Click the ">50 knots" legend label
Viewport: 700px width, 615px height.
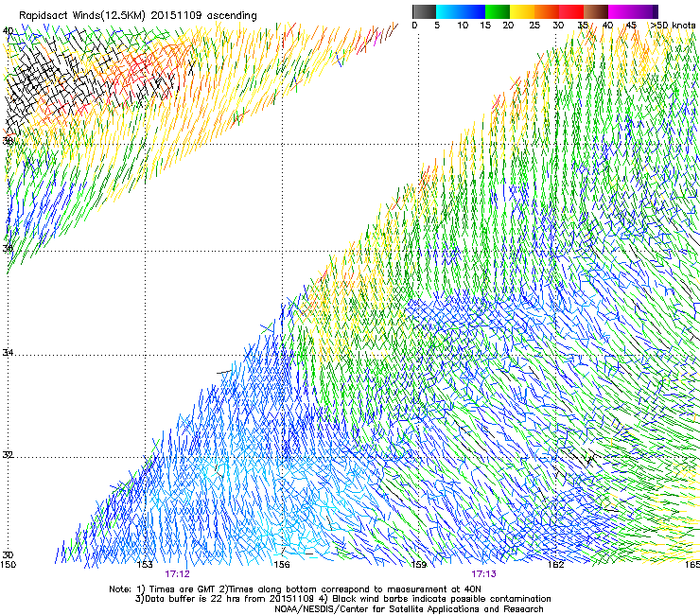pos(674,26)
